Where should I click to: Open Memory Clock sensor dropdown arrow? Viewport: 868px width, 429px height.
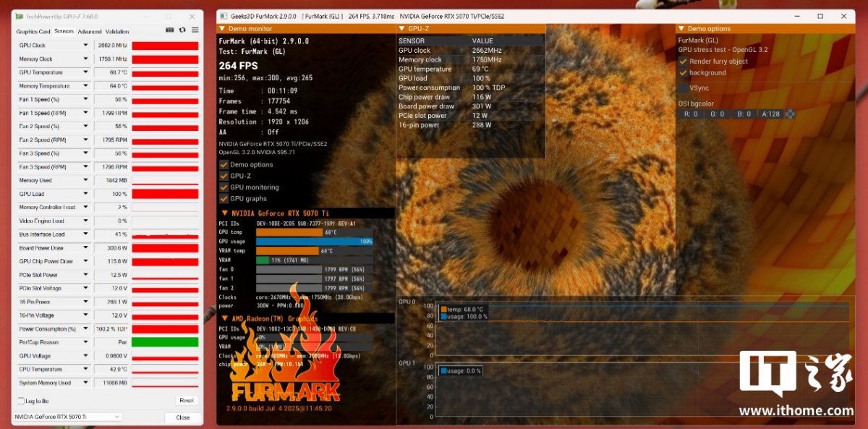pos(86,59)
